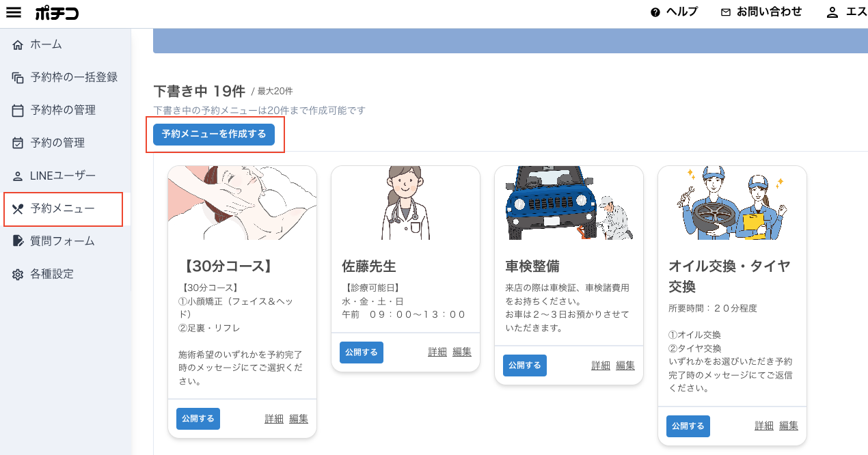Select 予約メニュー in sidebar
Screen dimensions: 868x455
[64, 209]
